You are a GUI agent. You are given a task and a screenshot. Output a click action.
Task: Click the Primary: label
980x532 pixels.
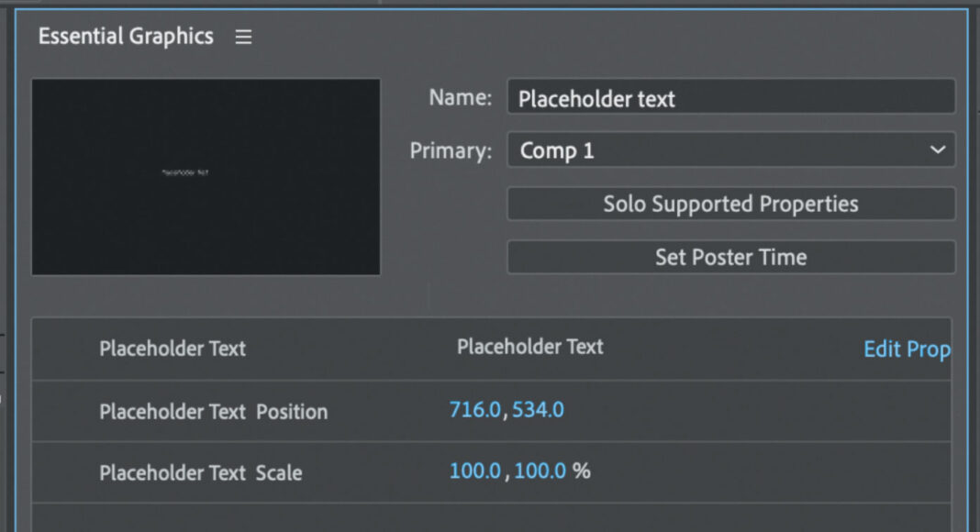click(451, 150)
